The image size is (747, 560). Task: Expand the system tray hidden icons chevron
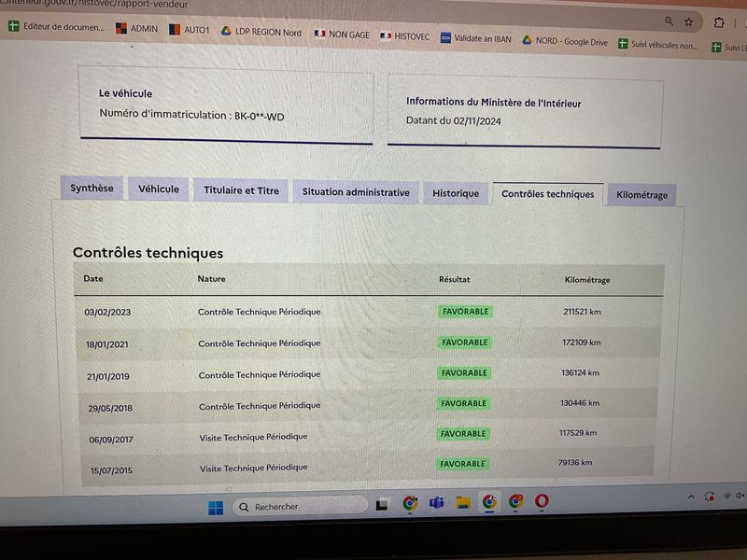coord(691,497)
